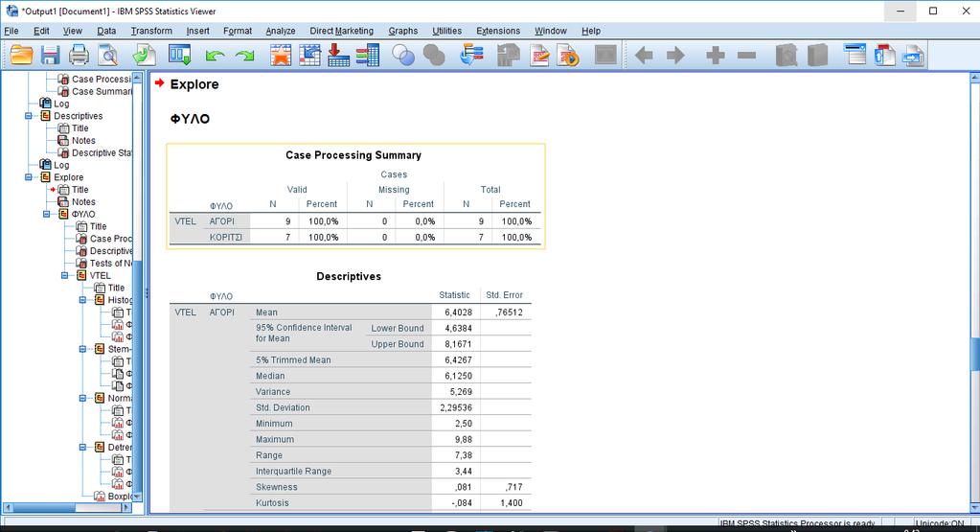980x532 pixels.
Task: Open the File menu
Action: click(11, 31)
